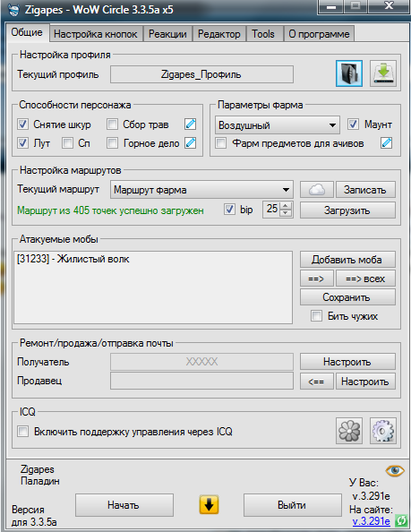Click the Zigapes_Профиль profile field
Image resolution: width=411 pixels, height=532 pixels.
pos(201,74)
